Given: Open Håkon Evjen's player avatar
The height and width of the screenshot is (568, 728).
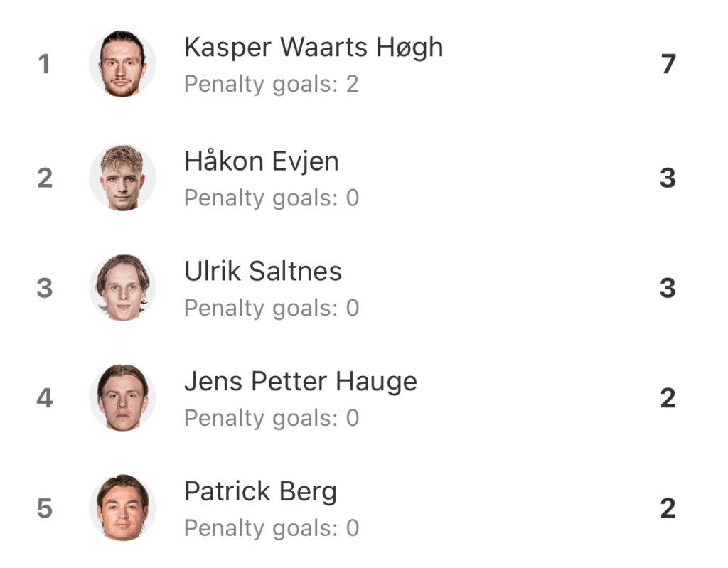Looking at the screenshot, I should pyautogui.click(x=122, y=178).
